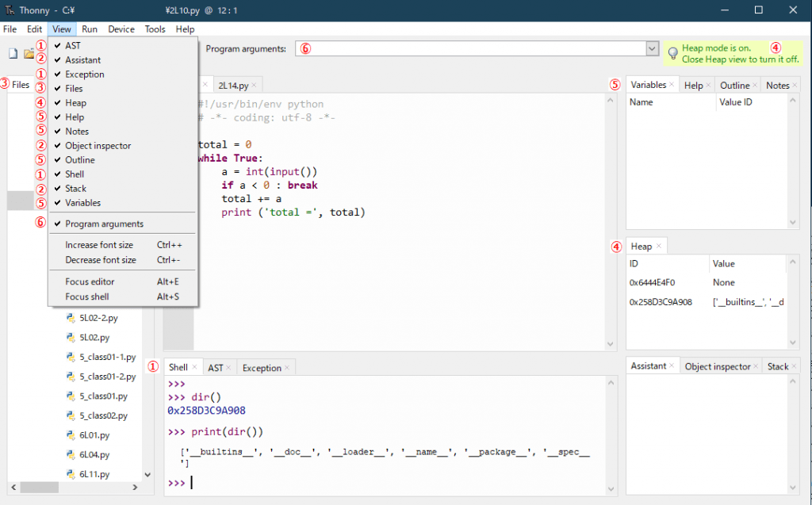This screenshot has width=812, height=505.
Task: Open the Tools menu
Action: tap(155, 29)
